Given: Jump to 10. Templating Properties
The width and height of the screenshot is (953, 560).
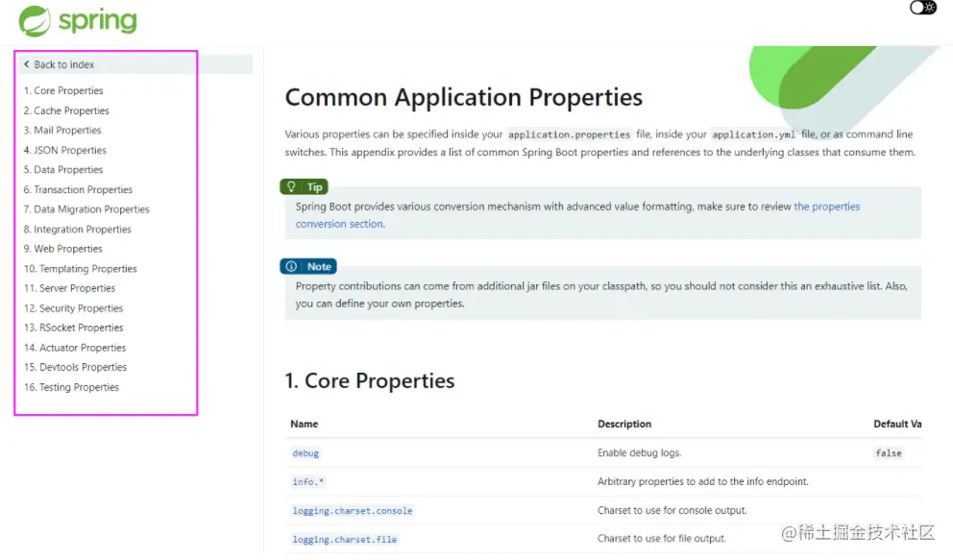Looking at the screenshot, I should click(x=81, y=268).
